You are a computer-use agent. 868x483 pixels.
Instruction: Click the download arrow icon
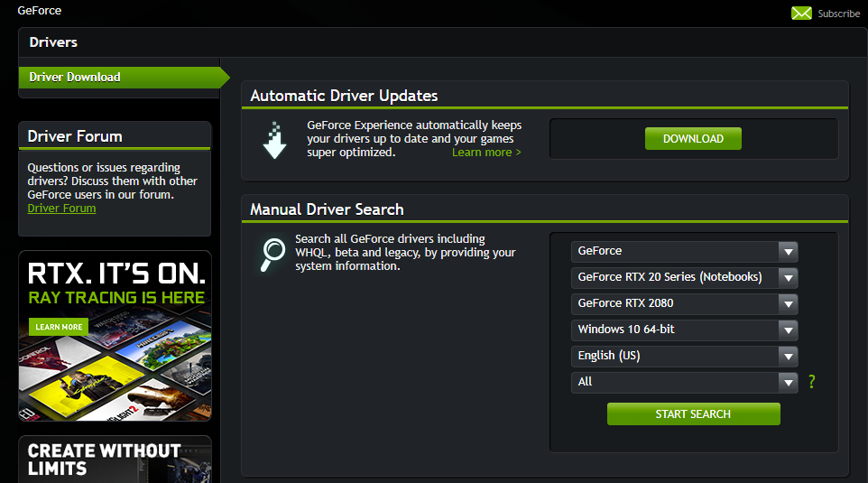point(274,142)
